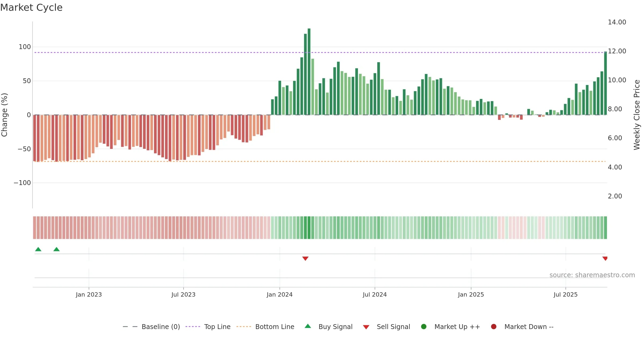This screenshot has width=644, height=362.
Task: Click the −50 tick on the left axis
Action: click(x=24, y=149)
